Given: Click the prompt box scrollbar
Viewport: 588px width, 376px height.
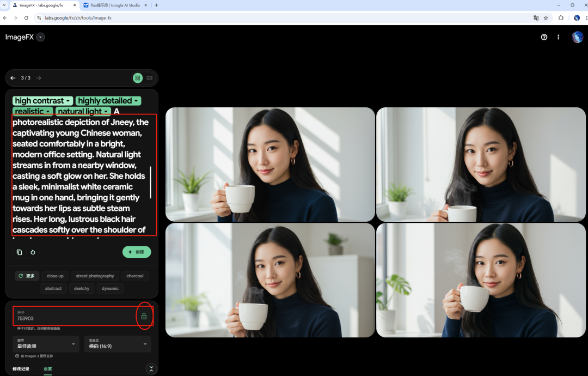Looking at the screenshot, I should [x=151, y=183].
